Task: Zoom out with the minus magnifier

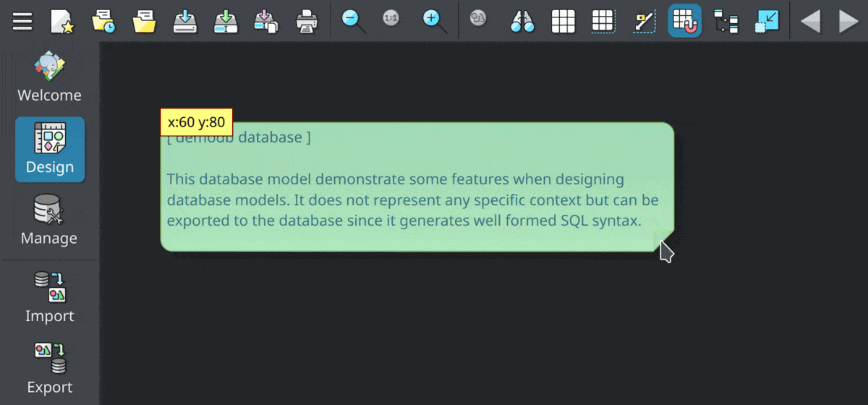Action: click(x=353, y=21)
